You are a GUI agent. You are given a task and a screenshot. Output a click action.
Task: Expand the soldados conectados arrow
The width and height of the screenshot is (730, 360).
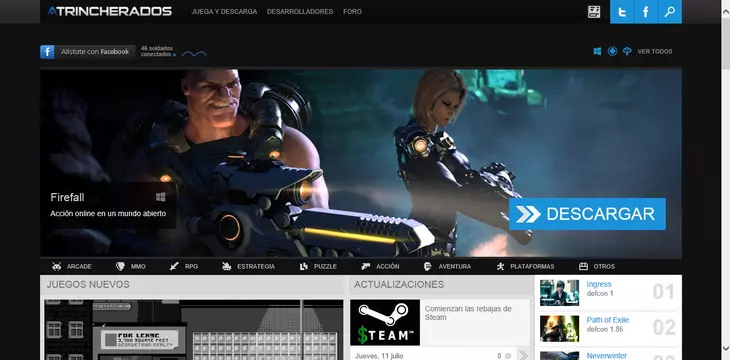tap(175, 55)
